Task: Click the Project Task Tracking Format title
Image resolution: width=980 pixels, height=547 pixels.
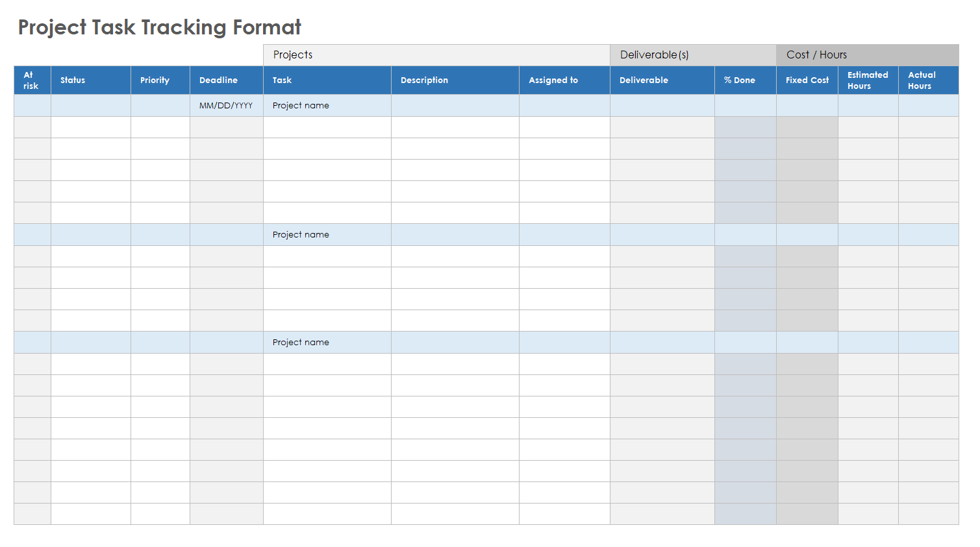Action: tap(159, 27)
